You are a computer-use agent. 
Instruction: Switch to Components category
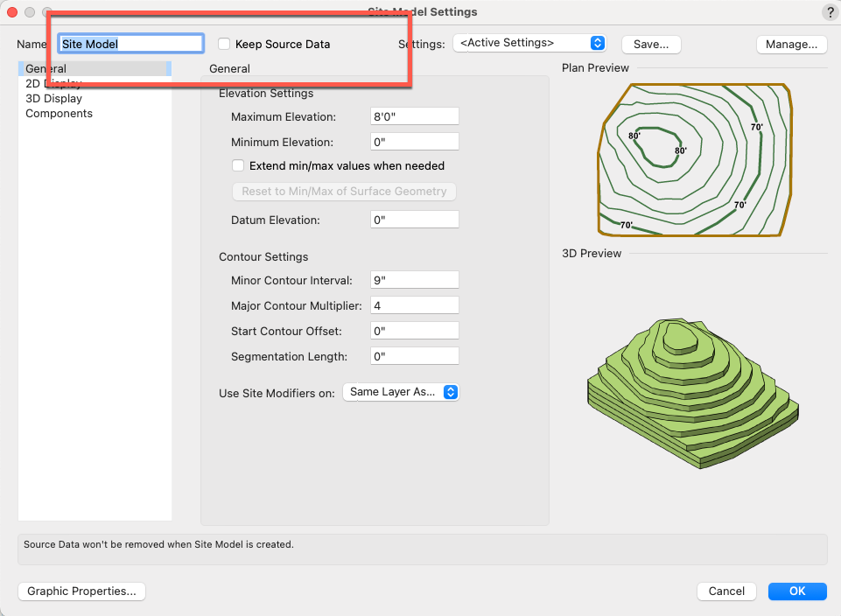pos(59,114)
